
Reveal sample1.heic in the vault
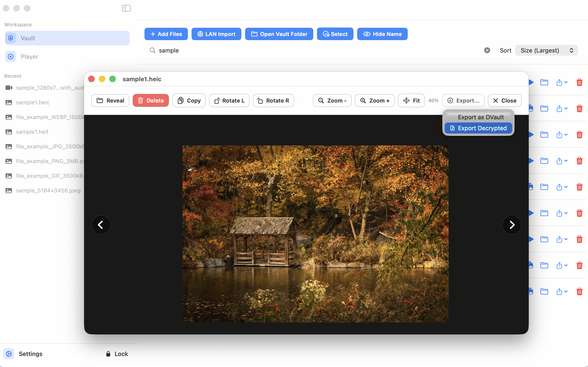pos(110,100)
